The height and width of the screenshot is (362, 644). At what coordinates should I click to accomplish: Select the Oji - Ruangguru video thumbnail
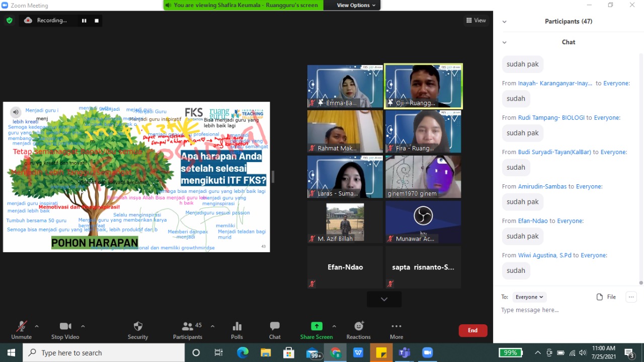click(x=423, y=86)
